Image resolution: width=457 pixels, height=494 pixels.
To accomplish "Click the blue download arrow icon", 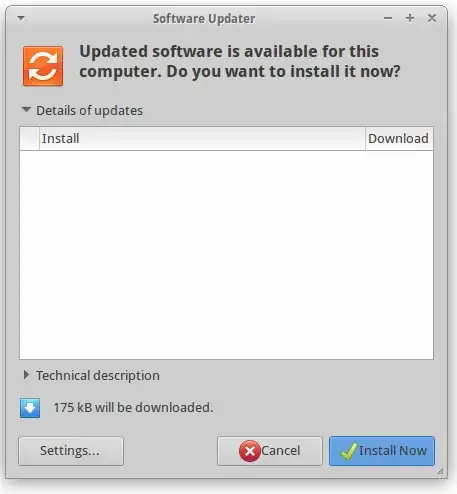I will (x=30, y=408).
